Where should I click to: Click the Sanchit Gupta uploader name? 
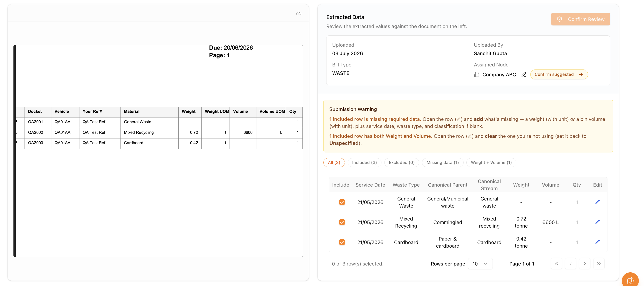point(490,53)
